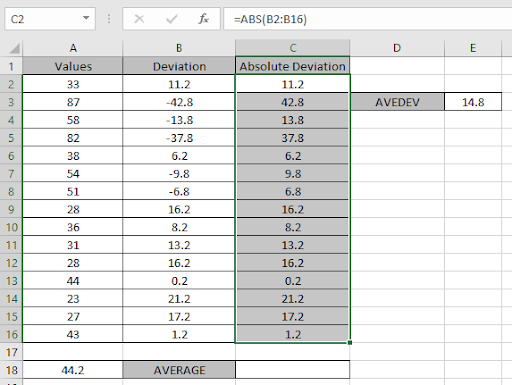Click the 0.2 cell in column C
512x385 pixels.
(293, 281)
